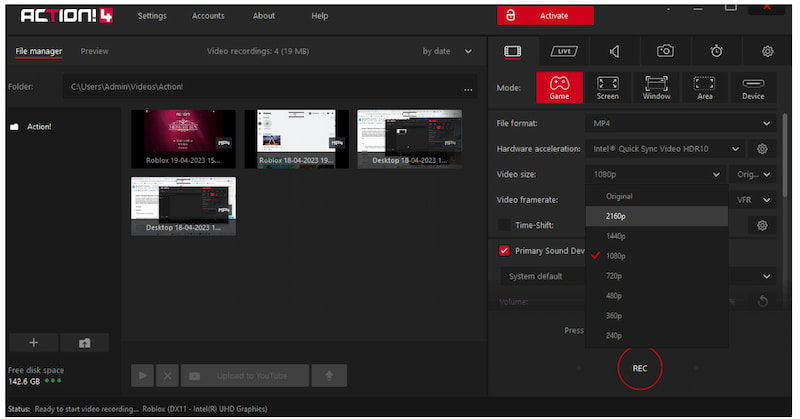Select Game recording mode

point(560,88)
